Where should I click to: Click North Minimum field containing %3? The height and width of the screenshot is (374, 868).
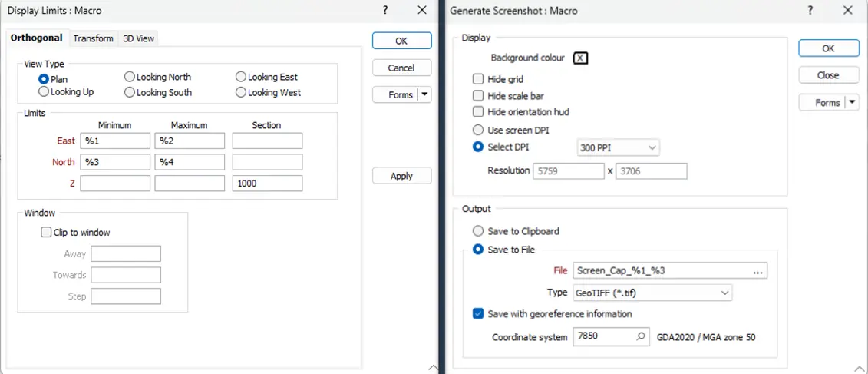tap(115, 162)
